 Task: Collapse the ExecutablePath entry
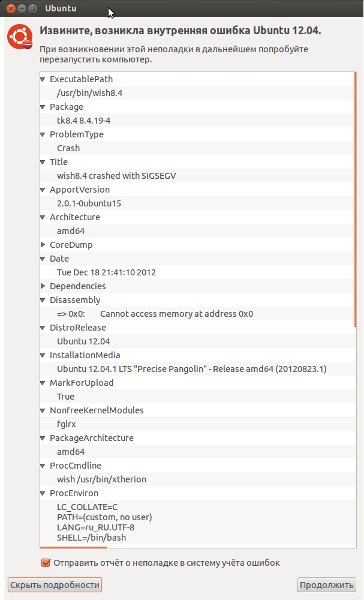point(43,79)
